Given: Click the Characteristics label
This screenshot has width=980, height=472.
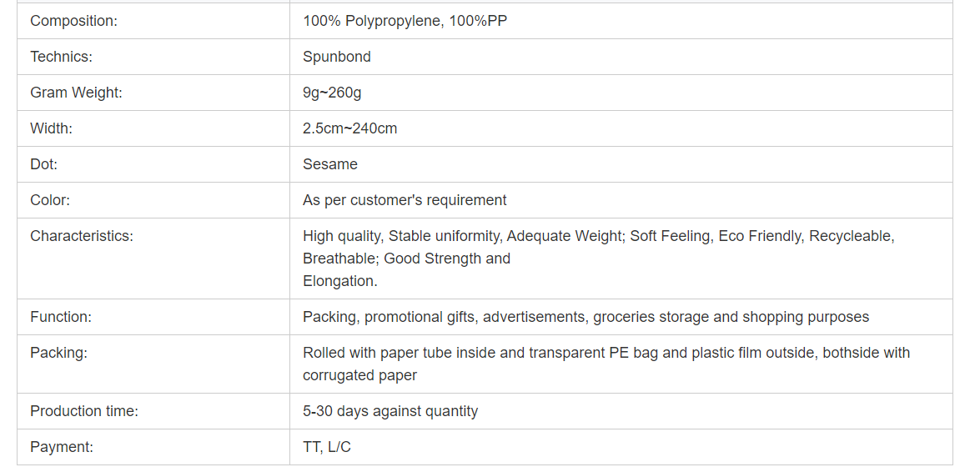Looking at the screenshot, I should tap(82, 236).
